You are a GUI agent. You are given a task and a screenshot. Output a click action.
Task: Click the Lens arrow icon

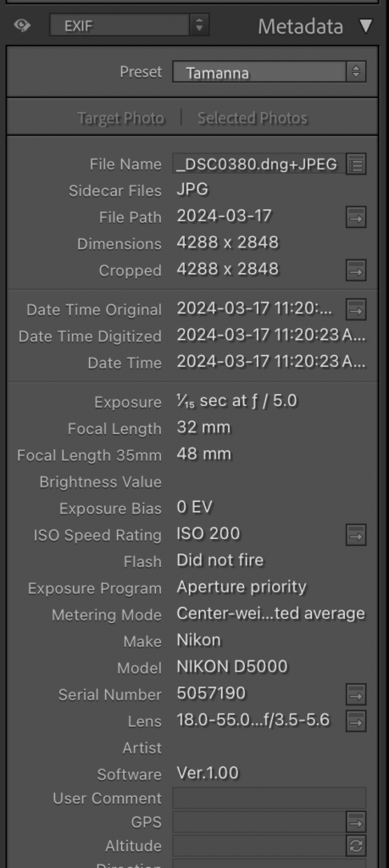click(356, 721)
